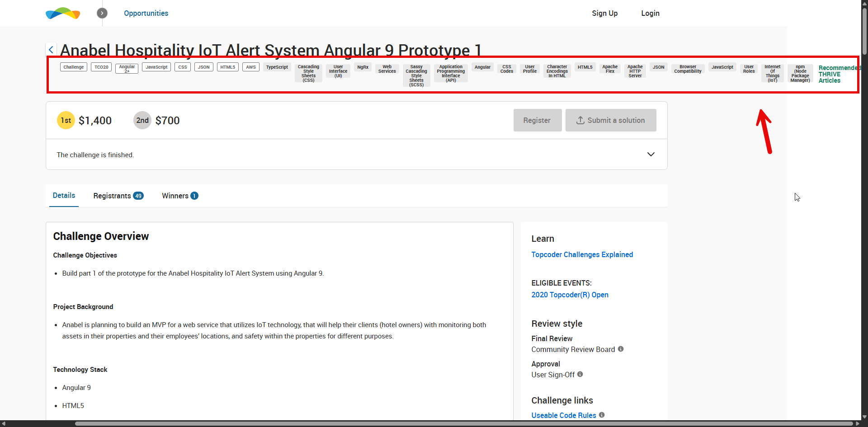Click the TypeScript skill tag
The image size is (868, 427).
(x=277, y=67)
